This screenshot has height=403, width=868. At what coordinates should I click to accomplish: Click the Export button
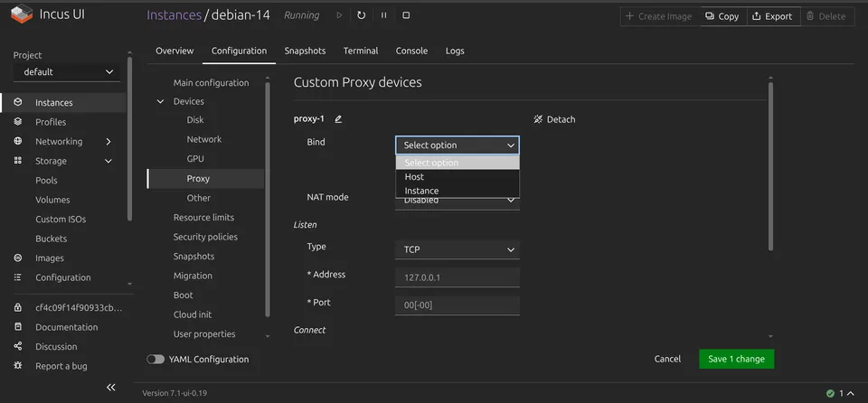click(773, 16)
